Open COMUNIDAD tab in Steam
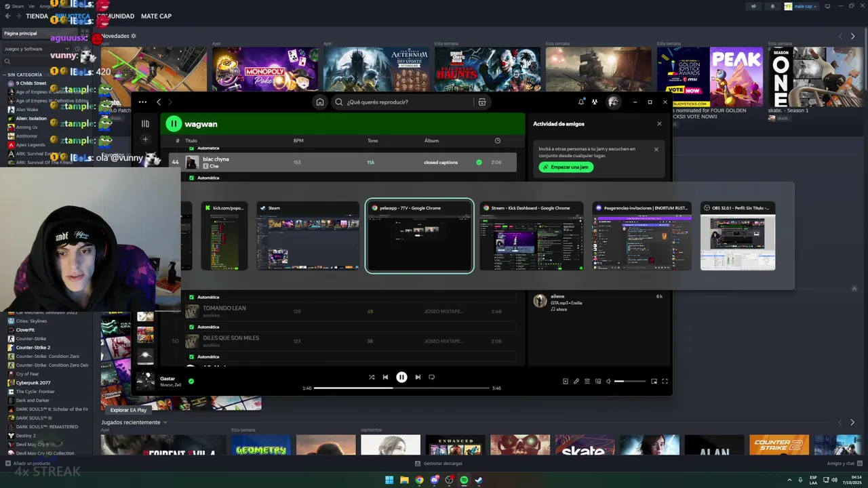 (x=116, y=16)
